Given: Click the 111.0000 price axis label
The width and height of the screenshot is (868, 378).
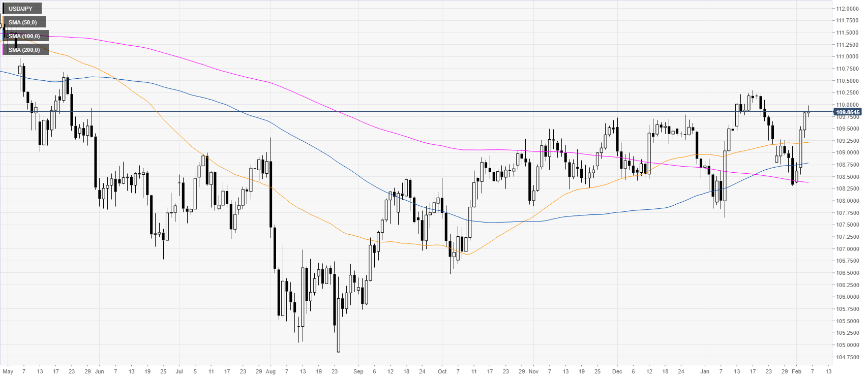Looking at the screenshot, I should coord(848,57).
